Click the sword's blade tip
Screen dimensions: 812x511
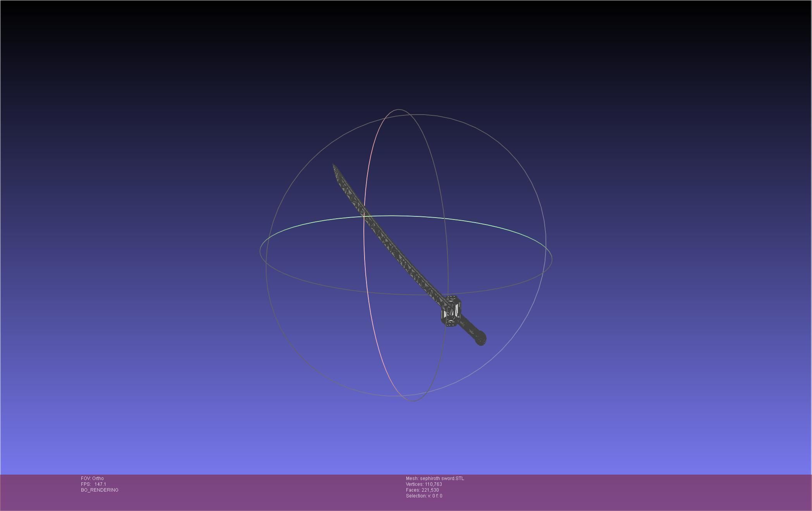click(x=334, y=166)
